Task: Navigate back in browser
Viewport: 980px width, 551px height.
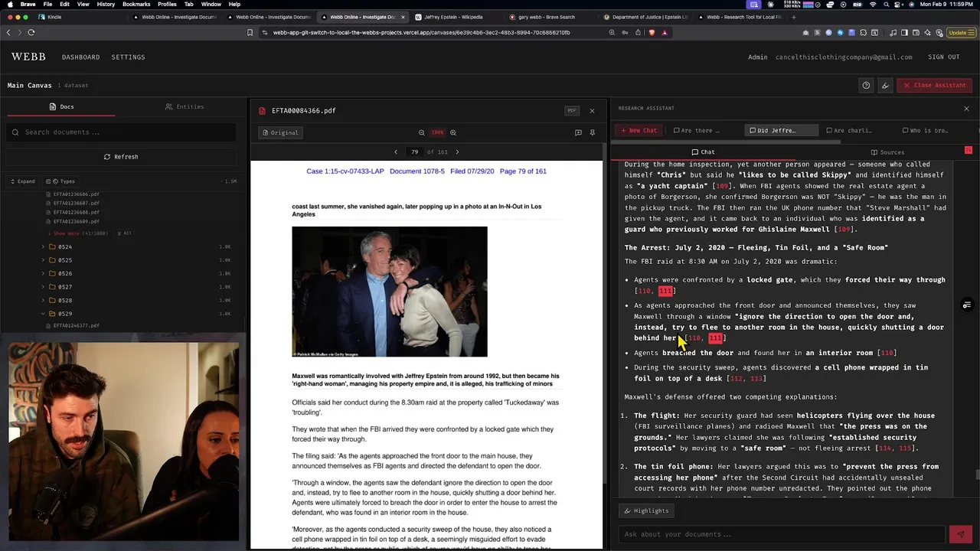Action: point(8,32)
